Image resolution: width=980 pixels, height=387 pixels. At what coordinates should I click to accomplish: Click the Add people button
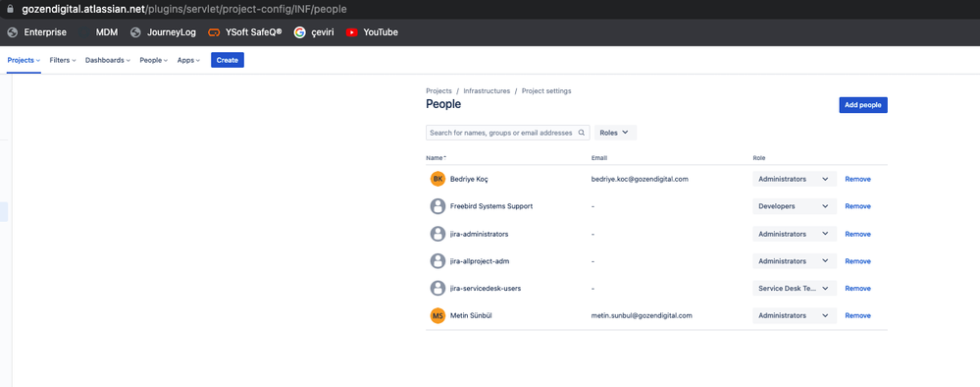862,105
